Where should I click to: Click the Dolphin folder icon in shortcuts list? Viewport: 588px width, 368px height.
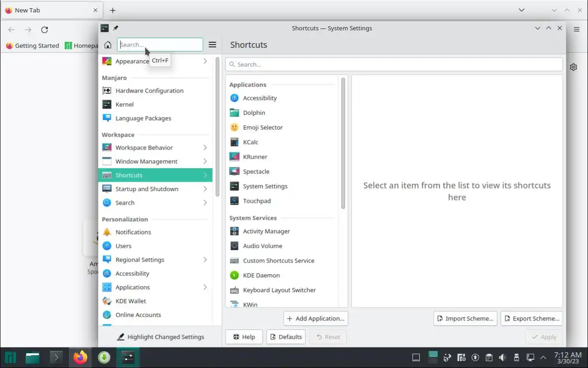[234, 113]
